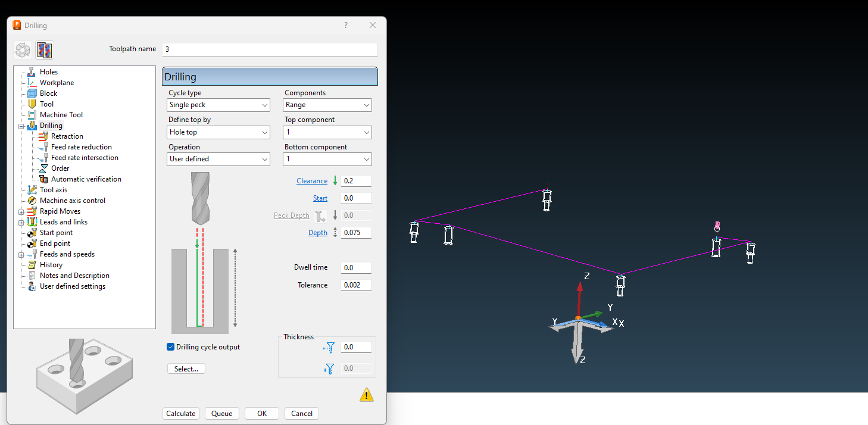Toggle the Peck Depth drill icon
Image resolution: width=868 pixels, height=425 pixels.
coord(320,215)
